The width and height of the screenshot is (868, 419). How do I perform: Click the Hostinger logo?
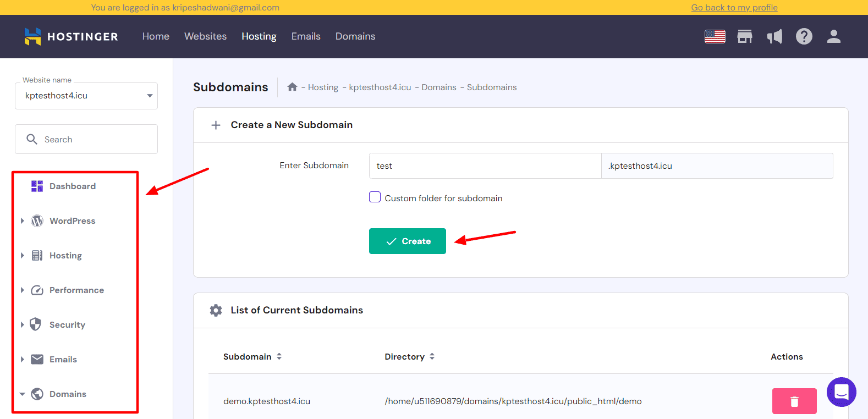pyautogui.click(x=71, y=37)
